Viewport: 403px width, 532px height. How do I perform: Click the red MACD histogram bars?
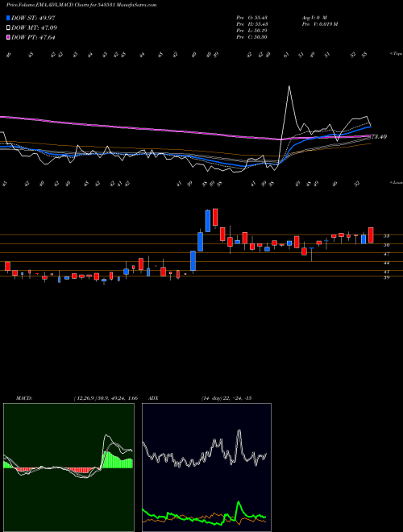pyautogui.click(x=80, y=470)
